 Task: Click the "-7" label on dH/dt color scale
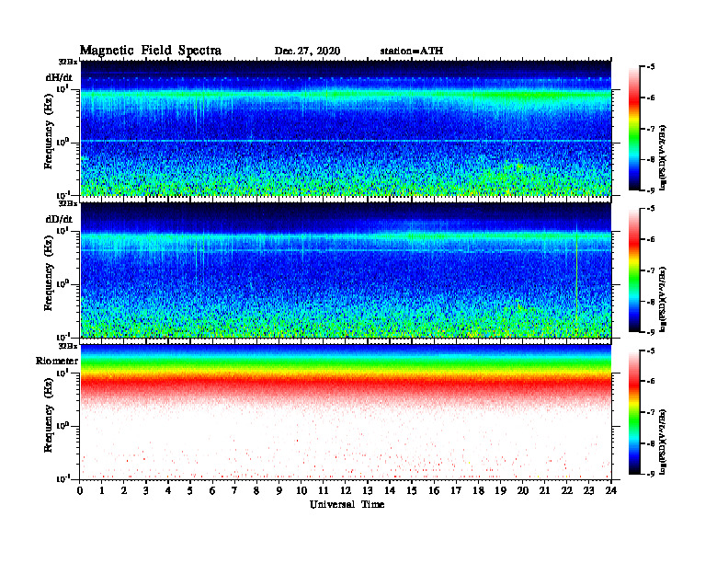click(651, 129)
